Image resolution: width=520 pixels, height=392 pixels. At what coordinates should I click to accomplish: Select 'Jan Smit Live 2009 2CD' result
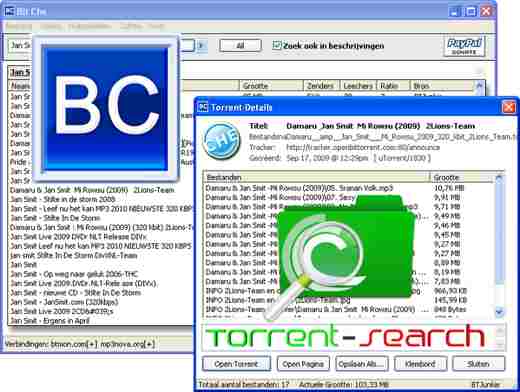point(62,311)
